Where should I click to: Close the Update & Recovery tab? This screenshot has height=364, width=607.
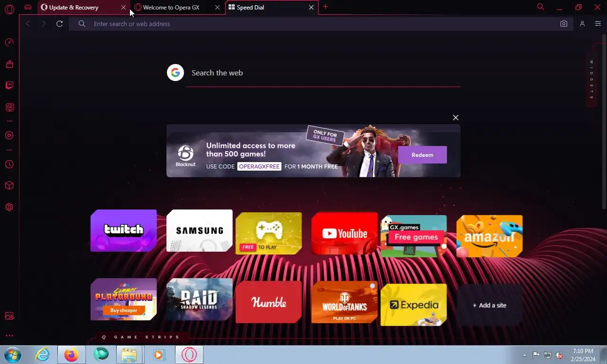click(x=123, y=8)
